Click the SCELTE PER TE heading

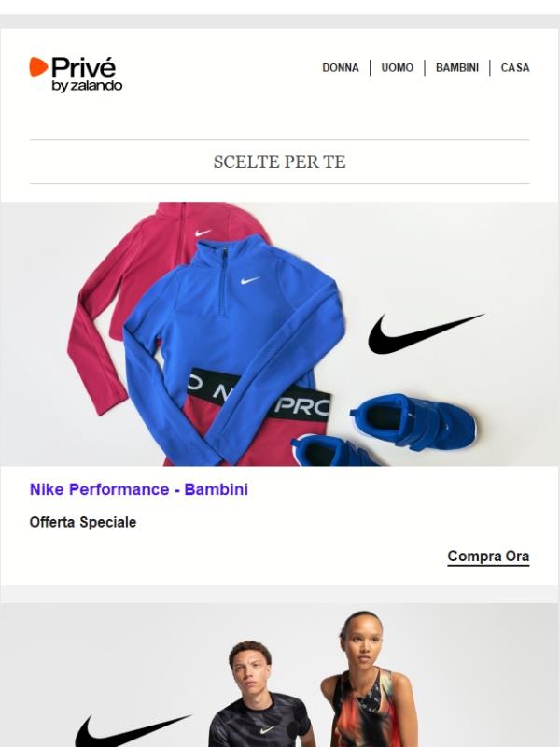point(279,162)
